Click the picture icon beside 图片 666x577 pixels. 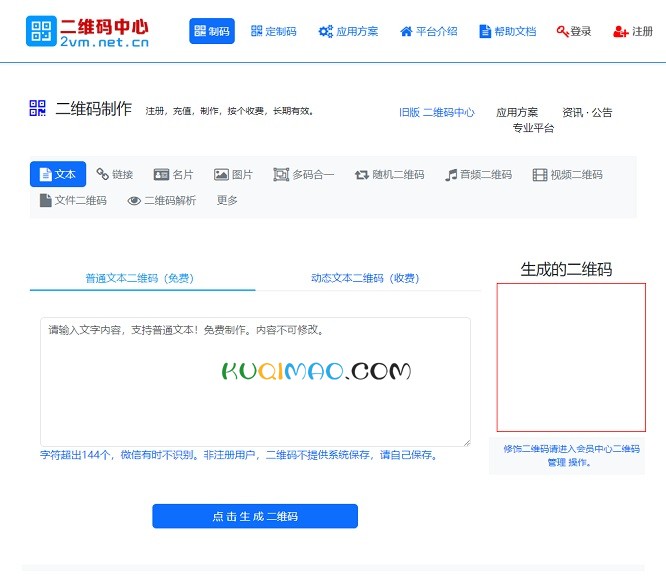click(x=221, y=175)
